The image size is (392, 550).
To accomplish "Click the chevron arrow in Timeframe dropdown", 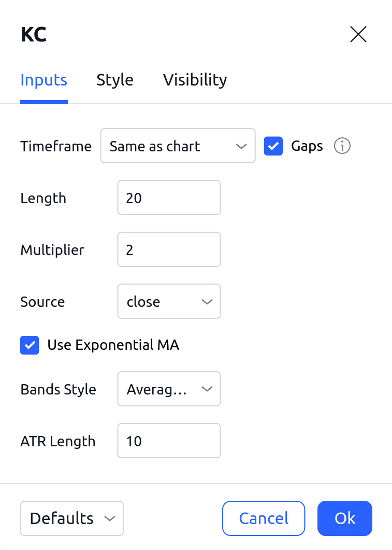I will point(241,146).
